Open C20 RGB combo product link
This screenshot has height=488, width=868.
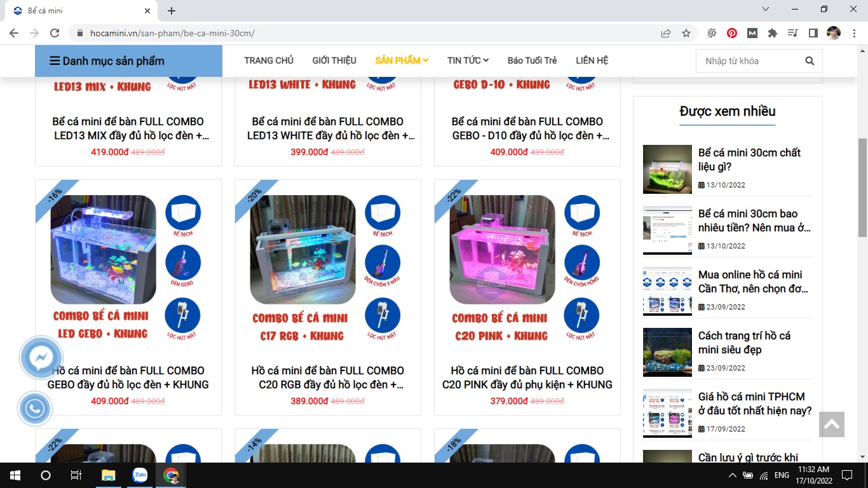point(328,377)
